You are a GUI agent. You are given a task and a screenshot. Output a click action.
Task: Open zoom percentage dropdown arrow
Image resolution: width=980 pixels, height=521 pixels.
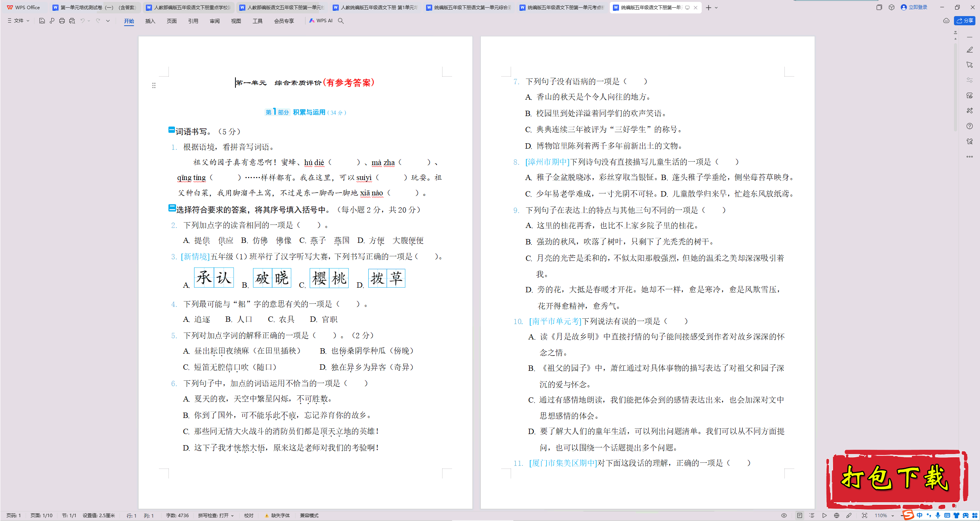(x=893, y=516)
